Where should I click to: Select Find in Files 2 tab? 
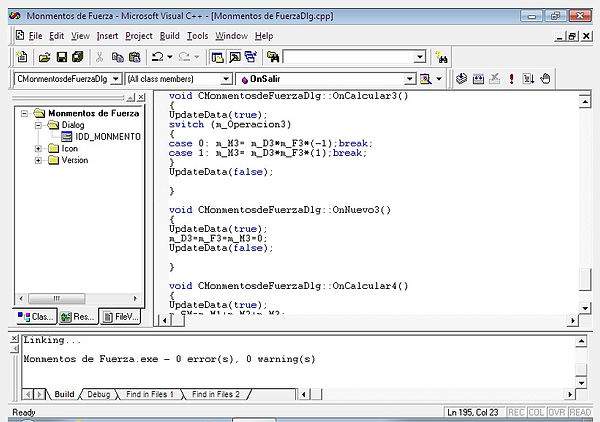pos(216,394)
